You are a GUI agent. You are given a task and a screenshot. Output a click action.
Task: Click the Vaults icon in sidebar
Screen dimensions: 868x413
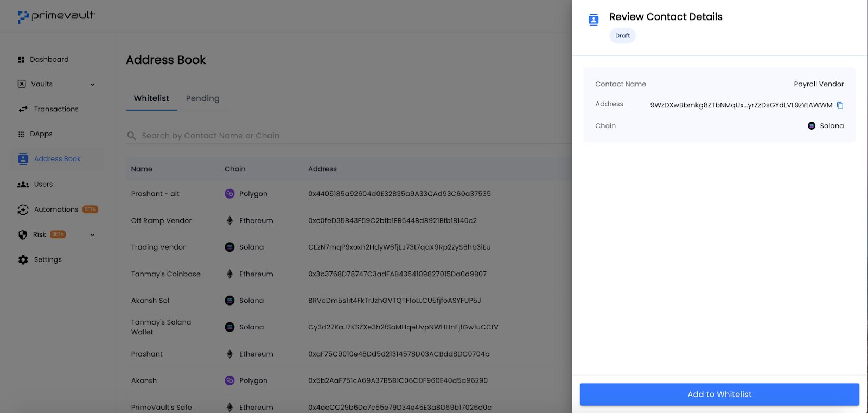tap(22, 84)
